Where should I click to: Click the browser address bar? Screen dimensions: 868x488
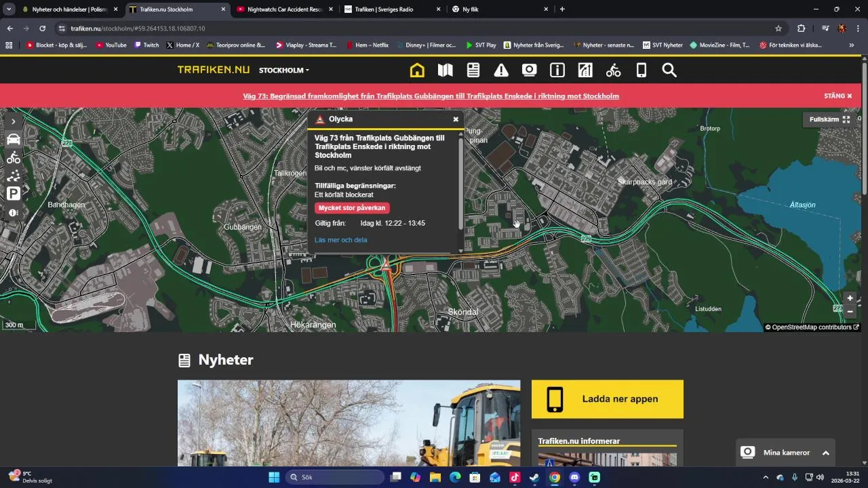pyautogui.click(x=414, y=28)
